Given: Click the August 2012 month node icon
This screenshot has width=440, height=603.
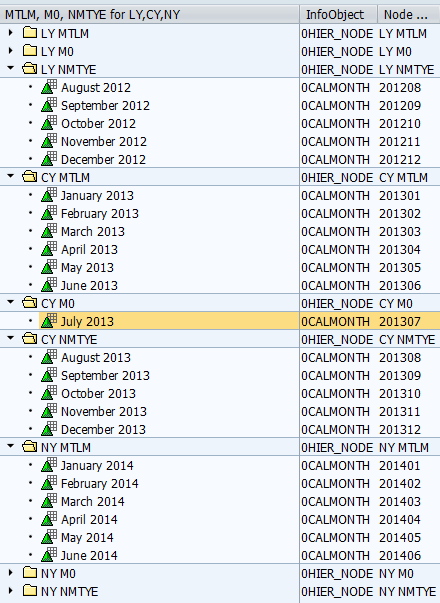Looking at the screenshot, I should tap(49, 87).
